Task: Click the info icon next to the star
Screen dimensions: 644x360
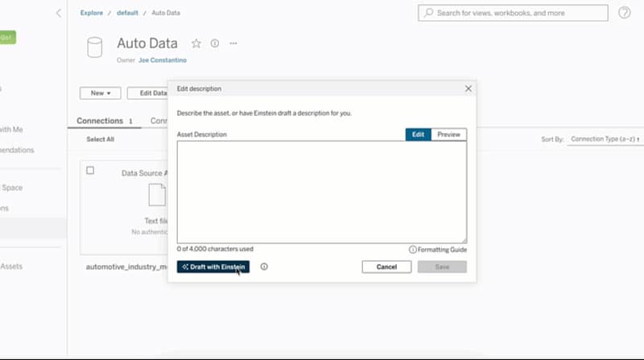Action: 215,43
